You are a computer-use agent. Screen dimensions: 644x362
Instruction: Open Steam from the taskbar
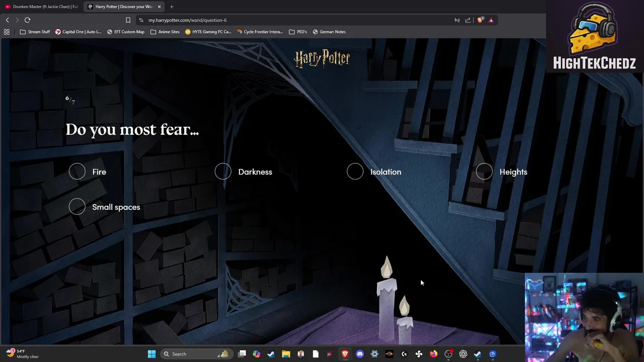point(271,354)
